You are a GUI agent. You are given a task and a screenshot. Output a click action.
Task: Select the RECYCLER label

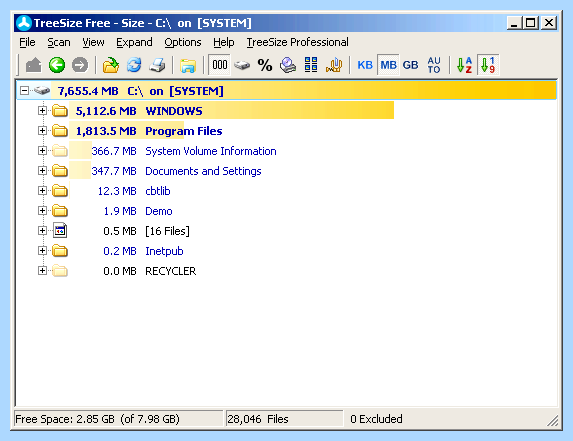pyautogui.click(x=171, y=271)
